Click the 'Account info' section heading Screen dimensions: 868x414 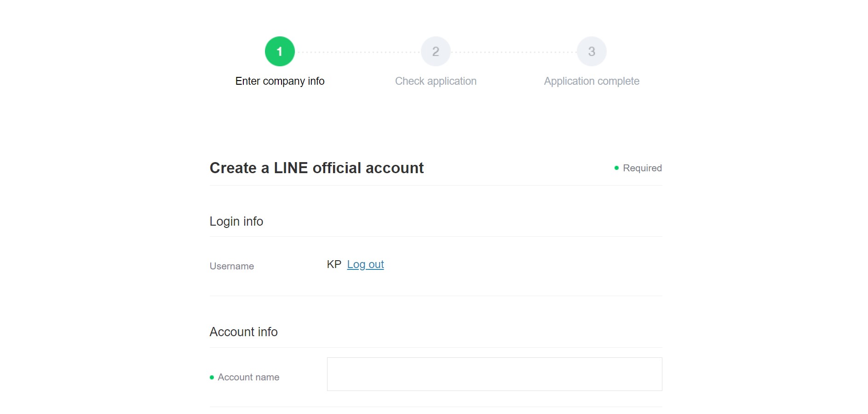244,332
